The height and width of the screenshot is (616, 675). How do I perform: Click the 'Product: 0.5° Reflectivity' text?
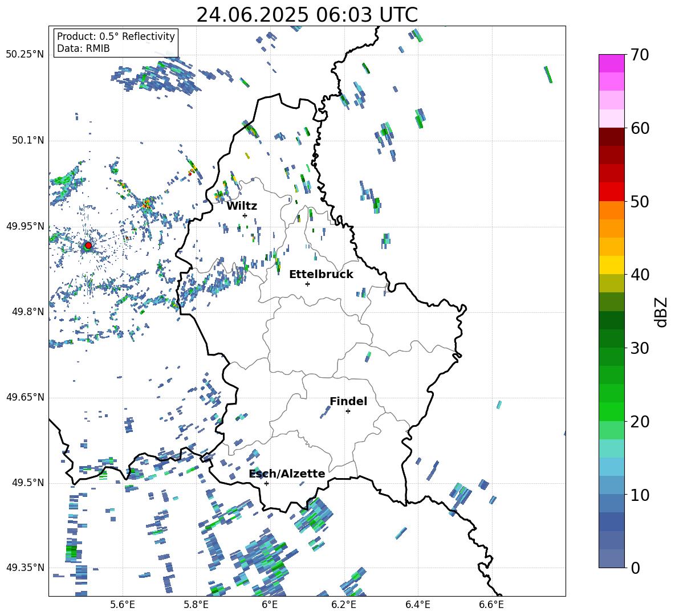click(x=116, y=36)
